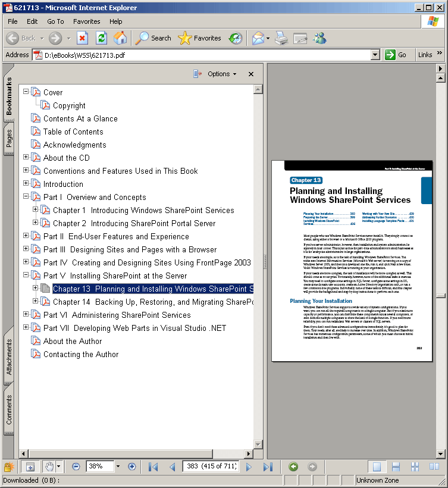Close the bookmarks panel with X
The width and height of the screenshot is (448, 488).
pyautogui.click(x=251, y=74)
